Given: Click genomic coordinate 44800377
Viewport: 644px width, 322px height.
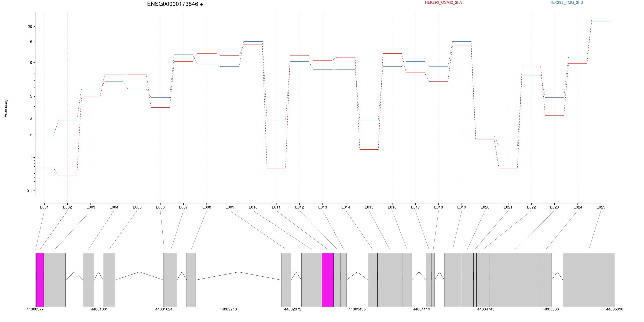Looking at the screenshot, I should 35,309.
